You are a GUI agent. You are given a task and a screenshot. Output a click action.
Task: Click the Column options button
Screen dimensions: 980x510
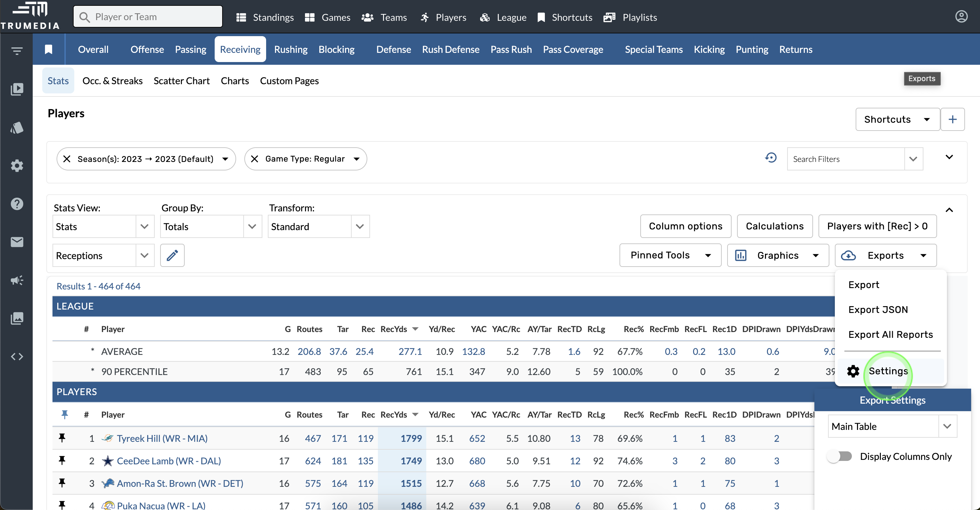pos(685,226)
